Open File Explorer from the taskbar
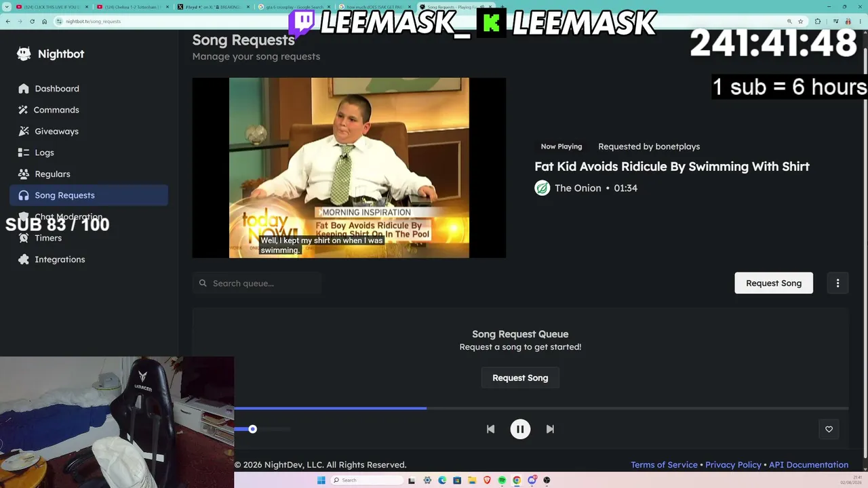Image resolution: width=868 pixels, height=488 pixels. [x=472, y=481]
